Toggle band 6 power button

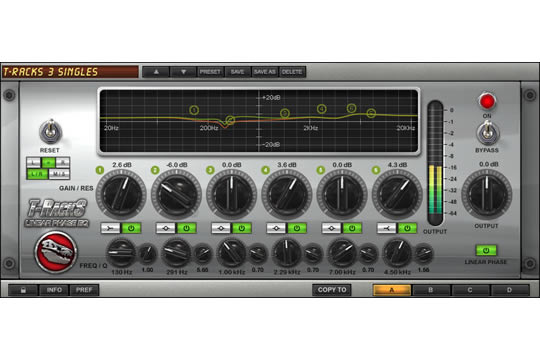[407, 228]
